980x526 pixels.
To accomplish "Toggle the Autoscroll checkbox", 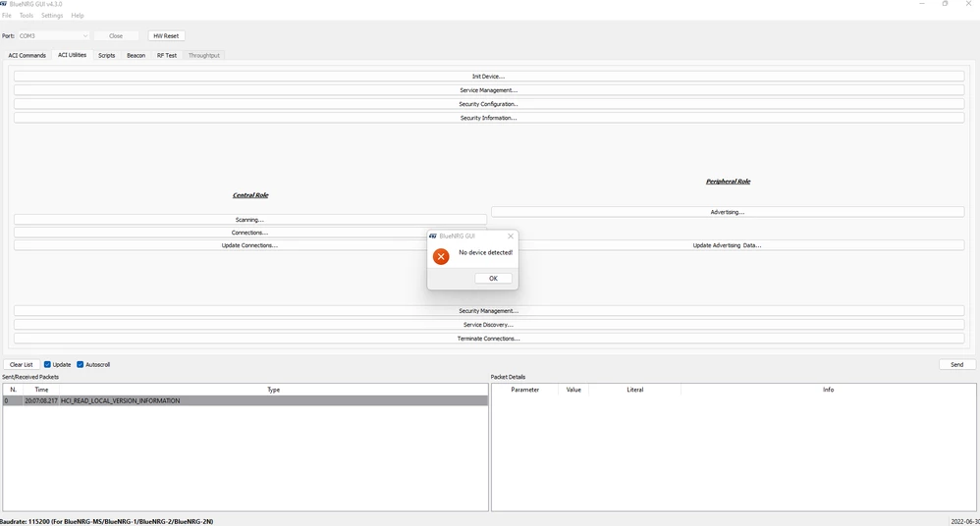I will (x=80, y=365).
